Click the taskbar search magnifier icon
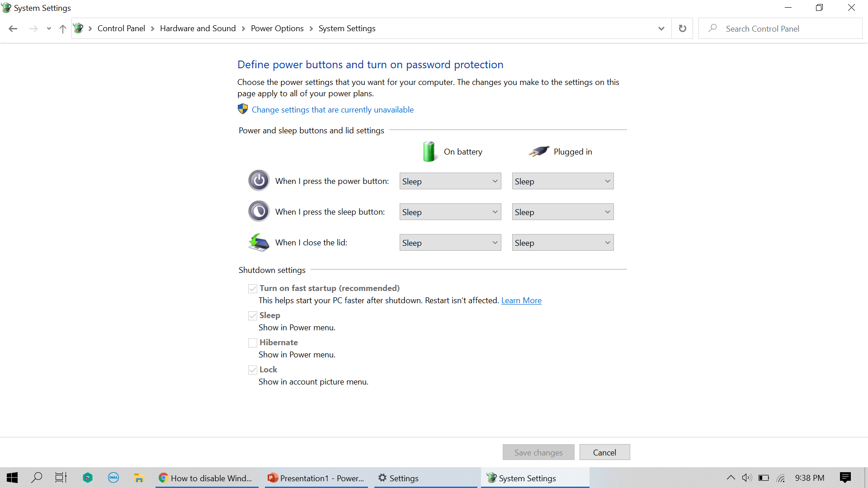Image resolution: width=868 pixels, height=488 pixels. click(37, 478)
